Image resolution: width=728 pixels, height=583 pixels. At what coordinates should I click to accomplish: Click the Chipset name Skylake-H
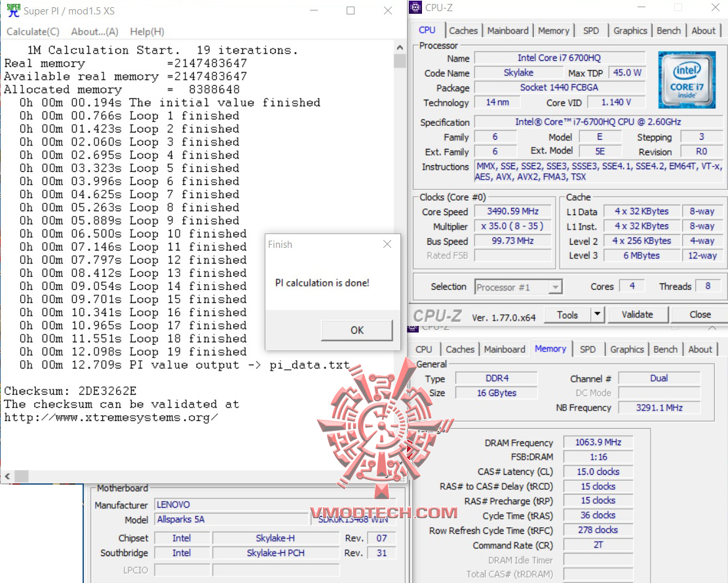pyautogui.click(x=275, y=538)
